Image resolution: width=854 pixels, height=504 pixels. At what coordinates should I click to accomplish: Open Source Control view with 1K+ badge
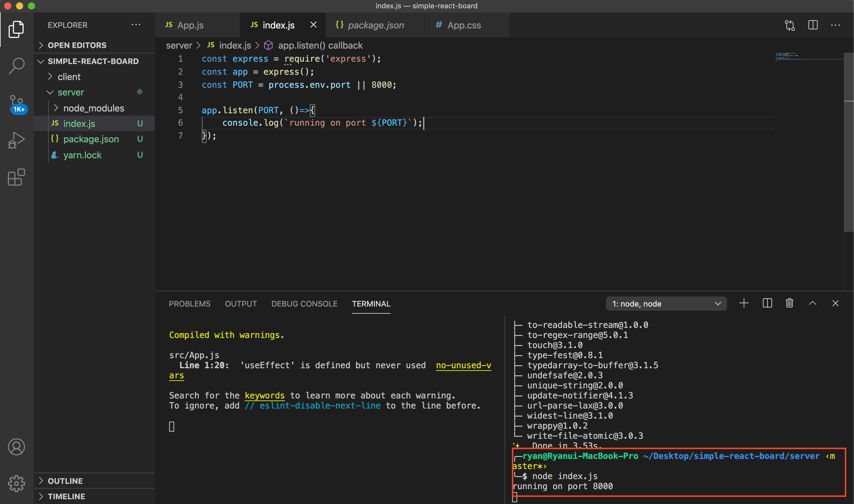tap(16, 103)
